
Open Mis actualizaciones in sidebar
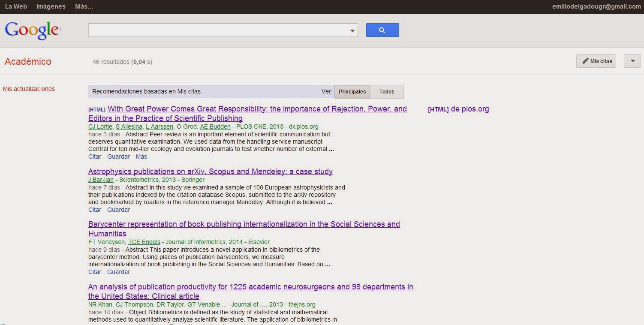pyautogui.click(x=29, y=89)
